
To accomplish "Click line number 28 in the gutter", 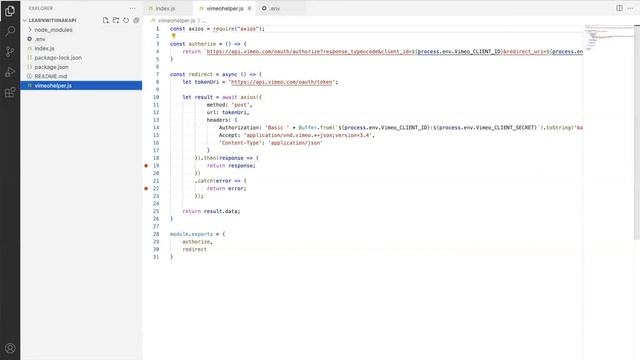I will pos(156,234).
